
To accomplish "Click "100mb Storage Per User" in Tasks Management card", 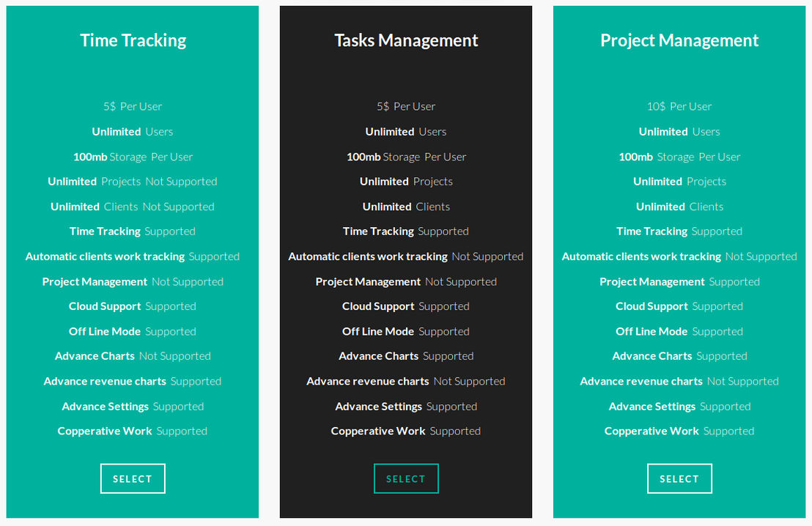I will point(406,157).
